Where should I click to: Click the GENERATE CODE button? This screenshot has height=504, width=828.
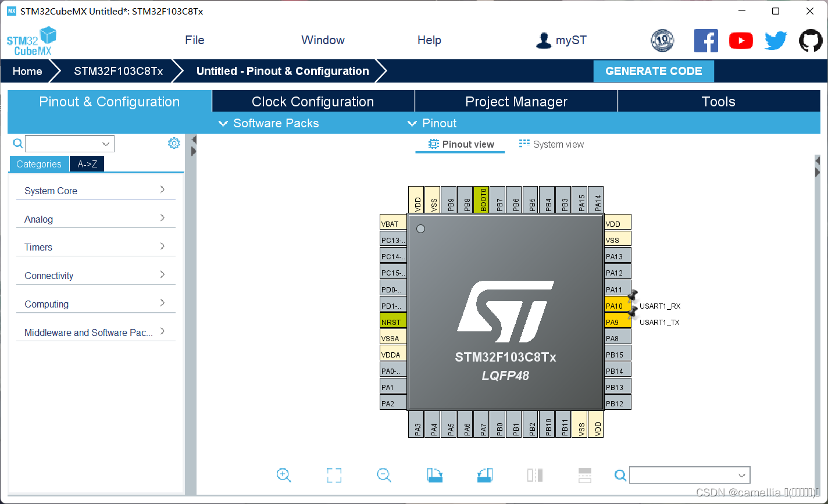pos(654,71)
